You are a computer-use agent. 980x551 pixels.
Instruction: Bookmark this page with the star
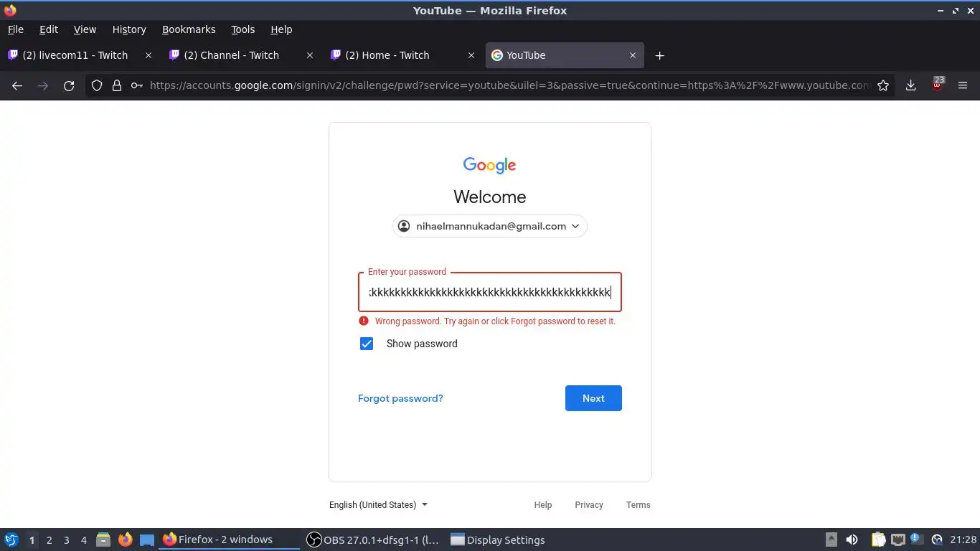coord(883,85)
